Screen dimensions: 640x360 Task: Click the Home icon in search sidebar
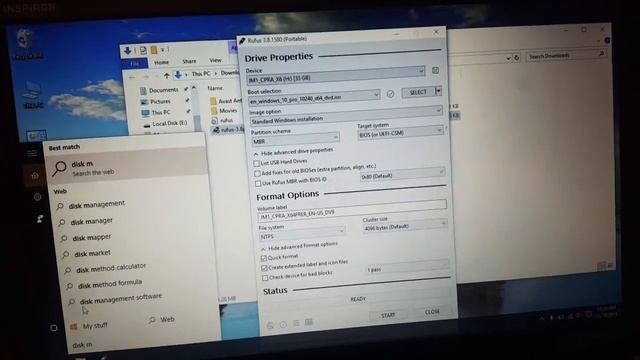point(35,176)
